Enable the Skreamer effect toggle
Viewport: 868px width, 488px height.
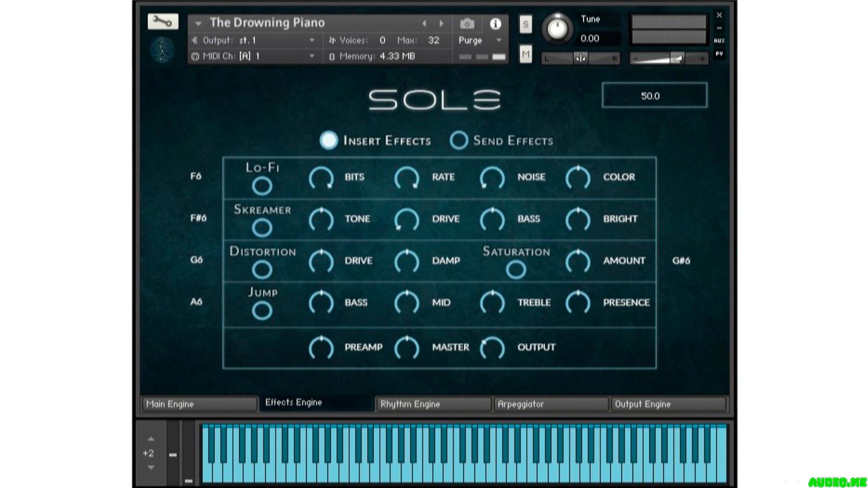(x=262, y=228)
